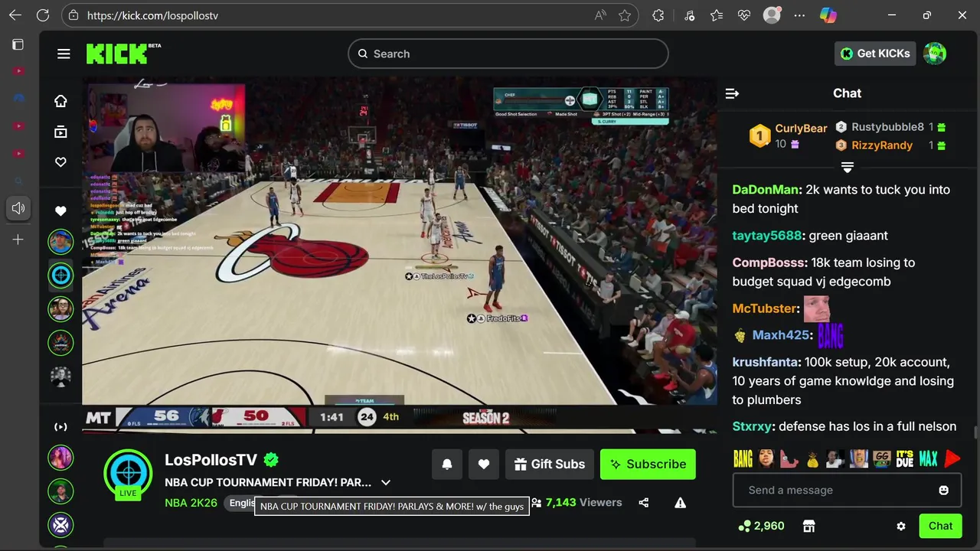Viewport: 980px width, 551px height.
Task: Insert the GG pepe emote
Action: pyautogui.click(x=882, y=459)
